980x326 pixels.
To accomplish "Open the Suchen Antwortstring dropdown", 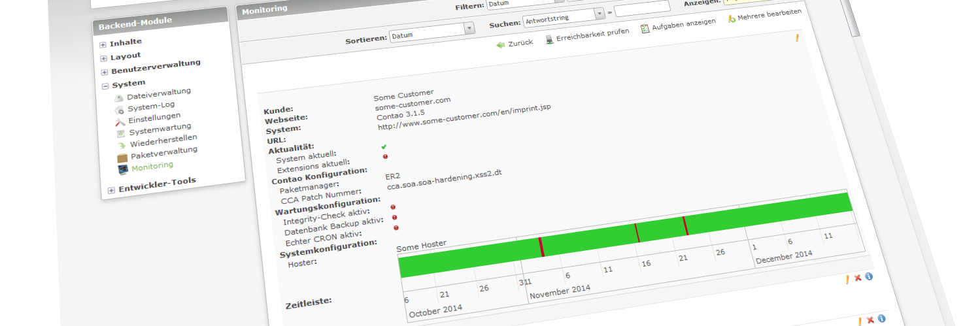I will click(x=564, y=17).
